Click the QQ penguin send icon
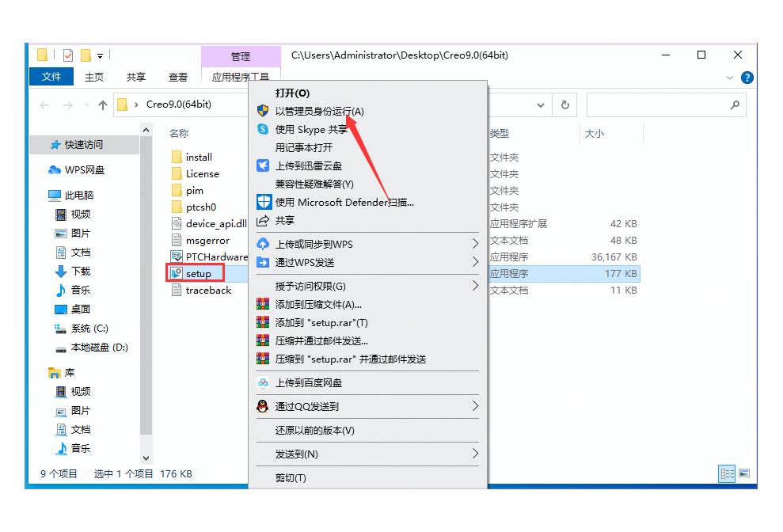 coord(263,407)
